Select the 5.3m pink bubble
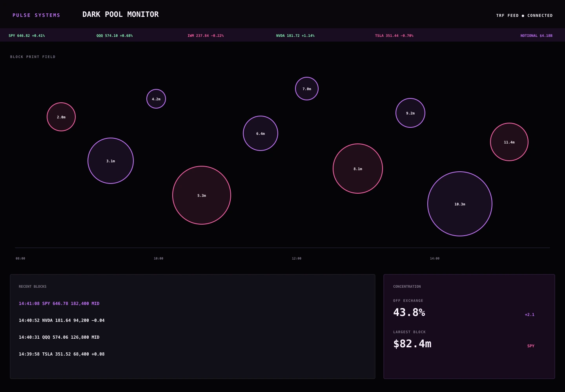The height and width of the screenshot is (392, 565). click(x=202, y=195)
